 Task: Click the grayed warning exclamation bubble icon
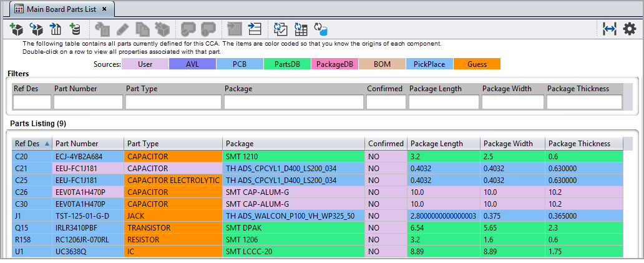208,29
